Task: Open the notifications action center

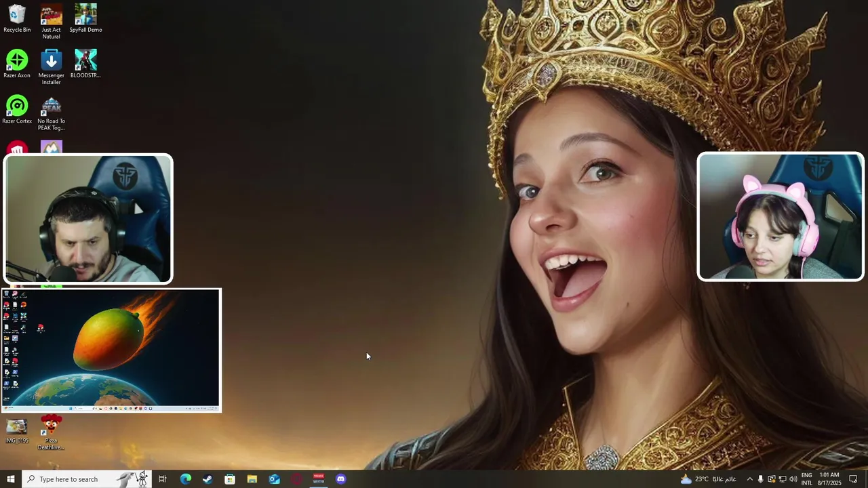Action: [x=853, y=479]
